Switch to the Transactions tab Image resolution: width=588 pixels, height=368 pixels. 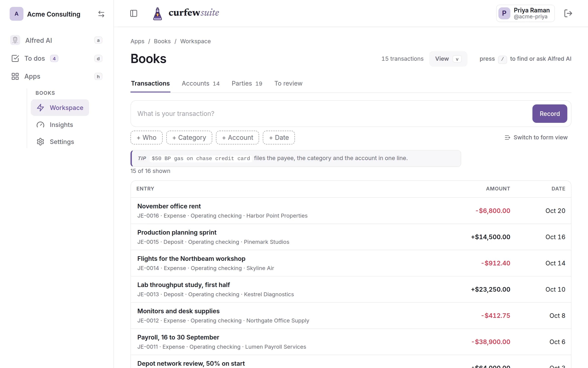150,83
